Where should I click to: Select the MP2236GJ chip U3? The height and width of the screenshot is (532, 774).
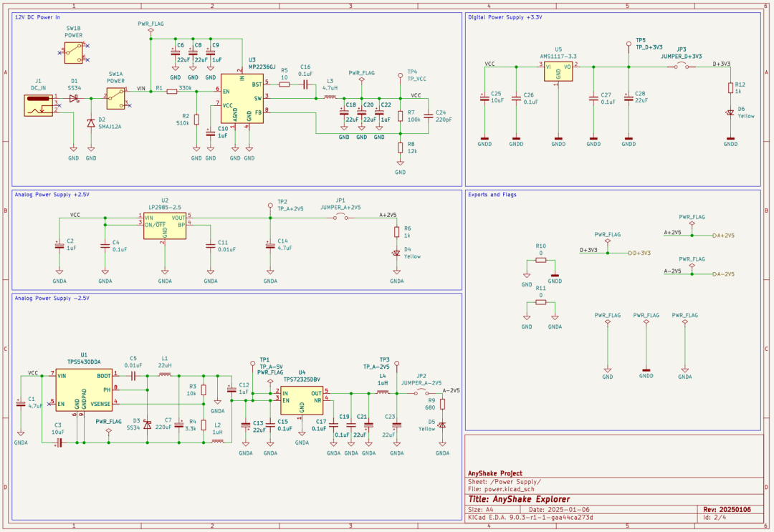[x=242, y=99]
